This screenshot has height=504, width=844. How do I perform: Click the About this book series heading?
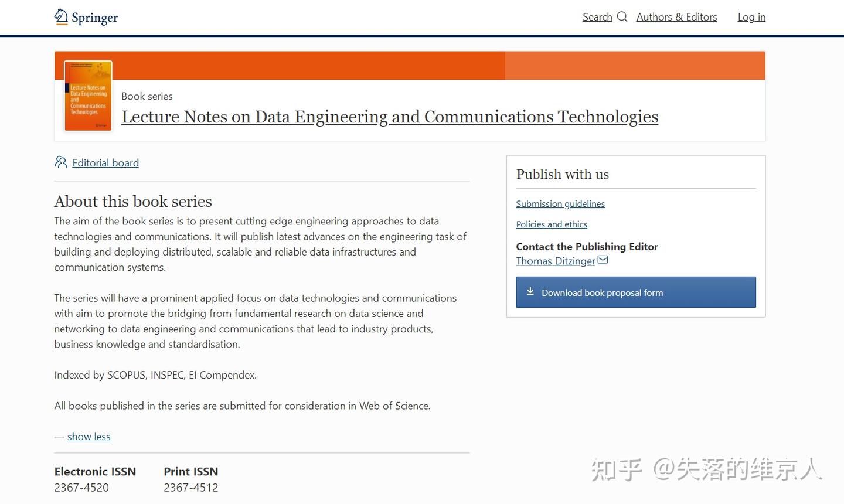point(133,202)
